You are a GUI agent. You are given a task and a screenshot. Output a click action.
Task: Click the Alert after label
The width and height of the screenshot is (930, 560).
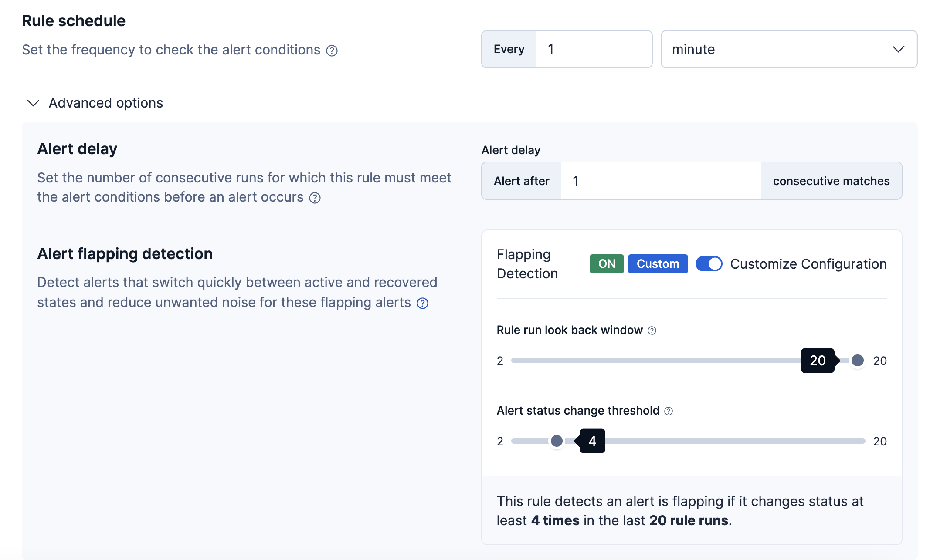521,181
